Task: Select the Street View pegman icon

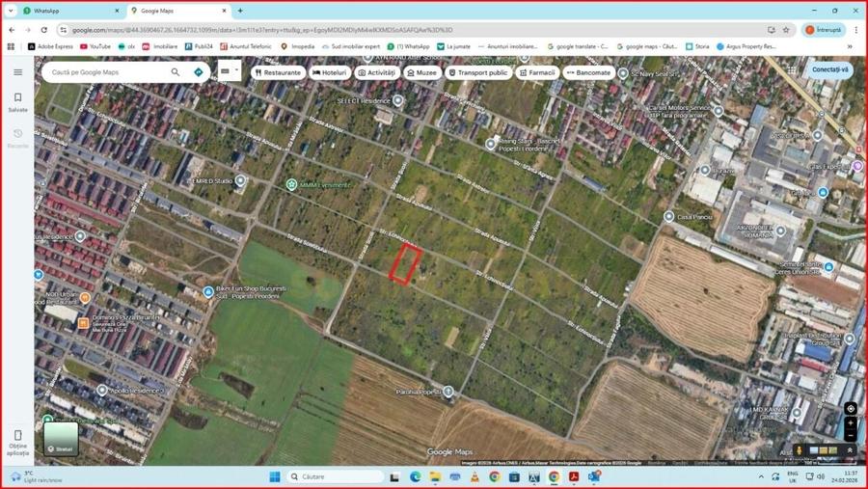Action: 799,450
